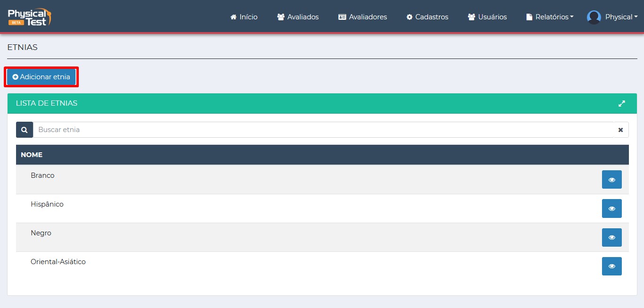Open the Physical user dropdown
This screenshot has height=308, width=644.
pyautogui.click(x=620, y=17)
